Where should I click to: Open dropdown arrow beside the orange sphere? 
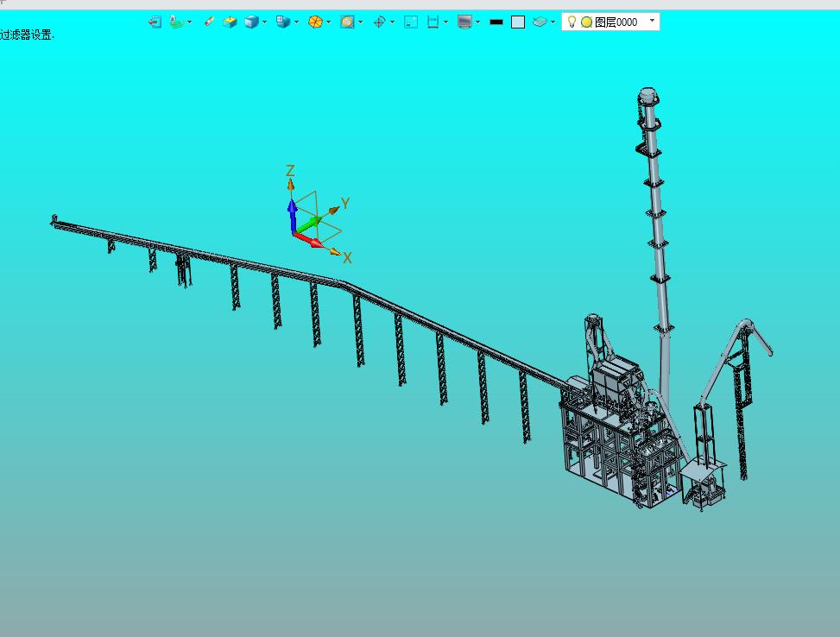point(328,22)
